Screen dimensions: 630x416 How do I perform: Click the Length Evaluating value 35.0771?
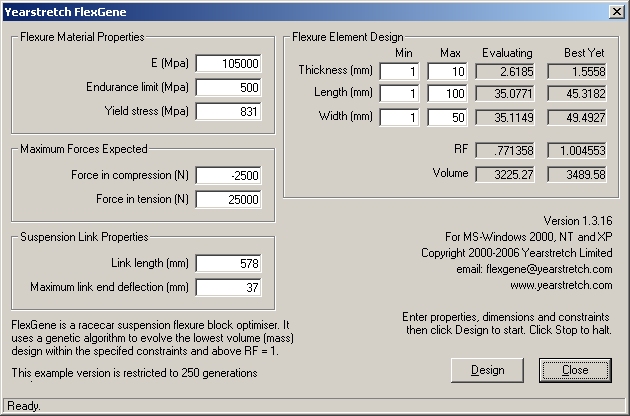point(505,94)
